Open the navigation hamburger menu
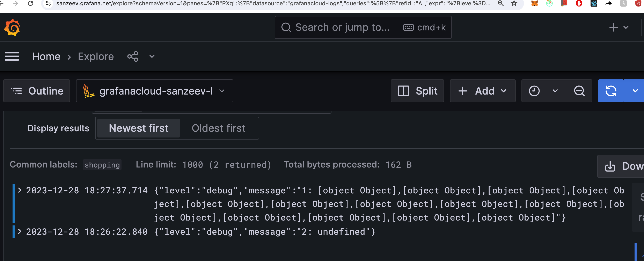 click(12, 57)
